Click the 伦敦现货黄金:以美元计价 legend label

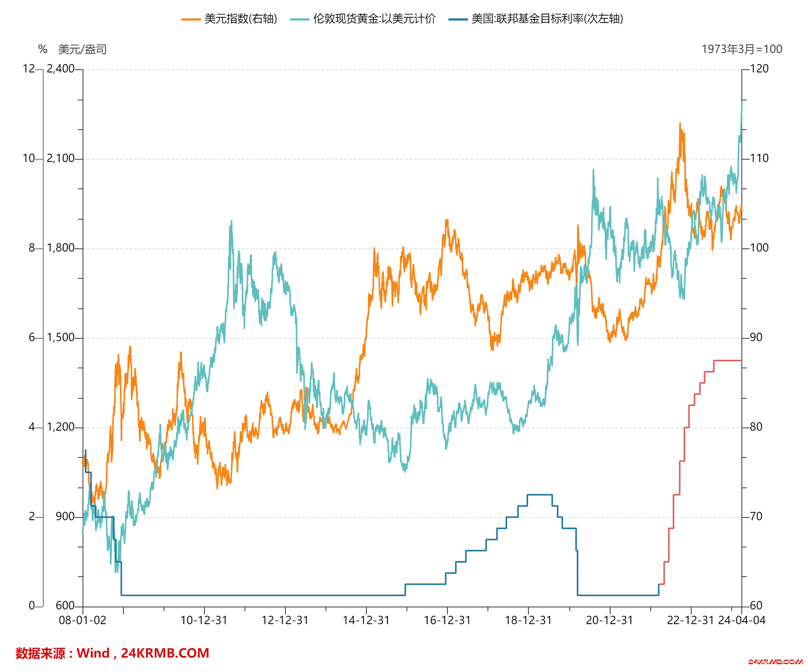pos(374,19)
